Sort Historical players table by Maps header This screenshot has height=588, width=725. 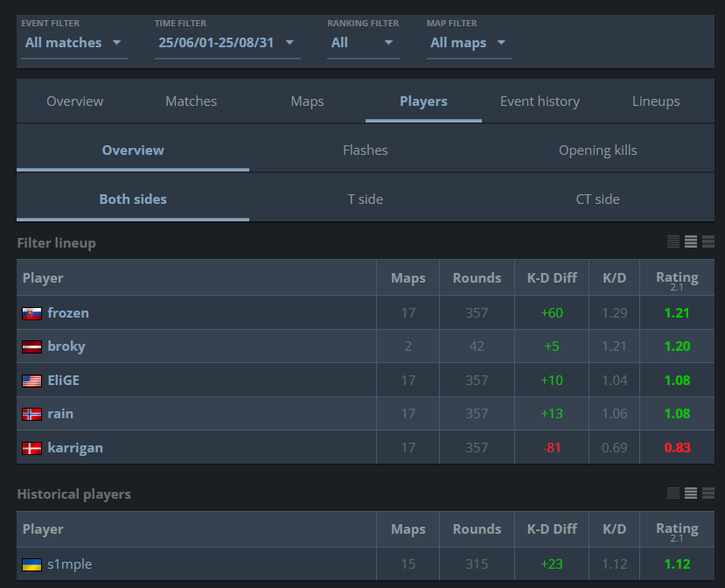click(x=408, y=529)
